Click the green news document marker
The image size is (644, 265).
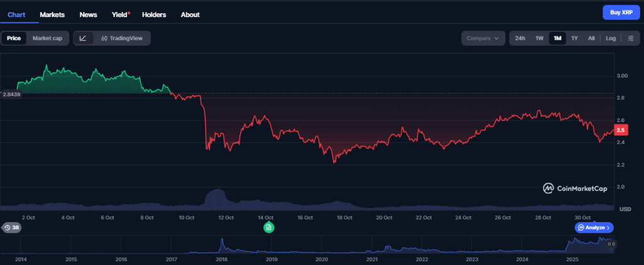pos(269,227)
